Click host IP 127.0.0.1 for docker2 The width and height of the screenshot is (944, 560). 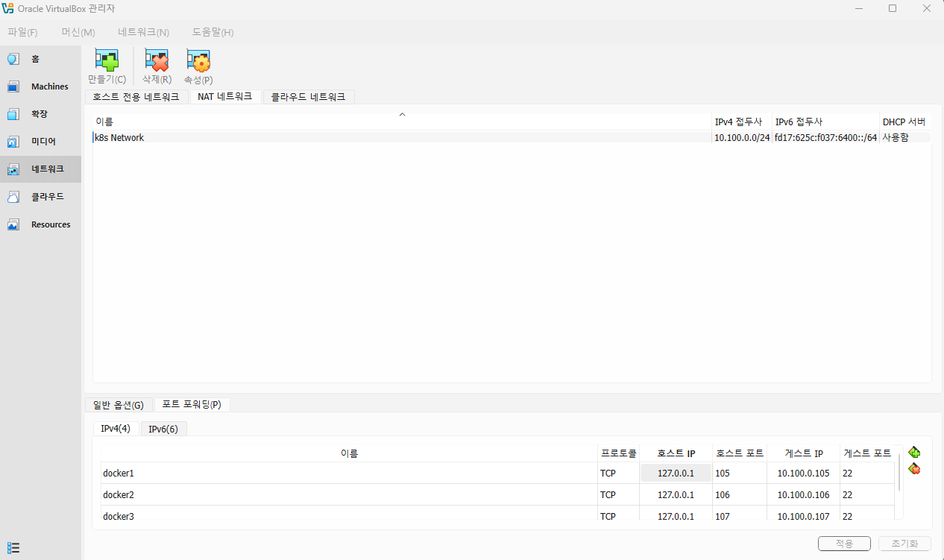tap(676, 495)
